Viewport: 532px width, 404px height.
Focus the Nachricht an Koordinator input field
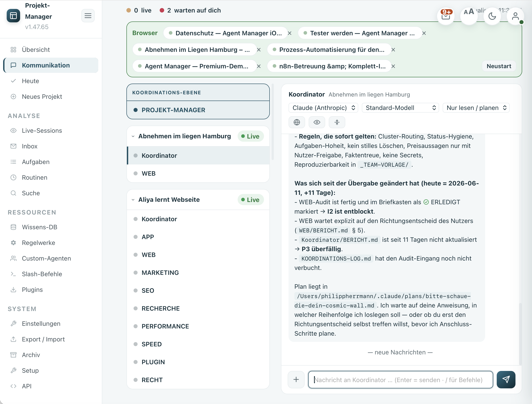coord(400,379)
